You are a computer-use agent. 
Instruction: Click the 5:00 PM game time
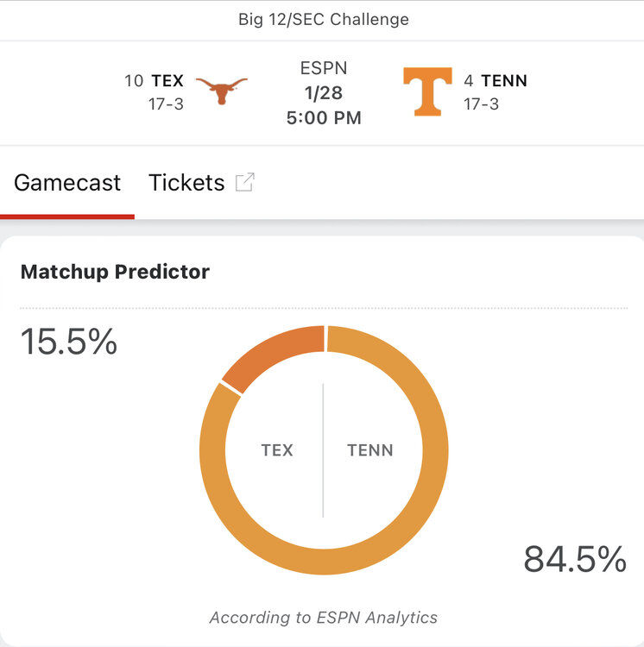point(323,118)
